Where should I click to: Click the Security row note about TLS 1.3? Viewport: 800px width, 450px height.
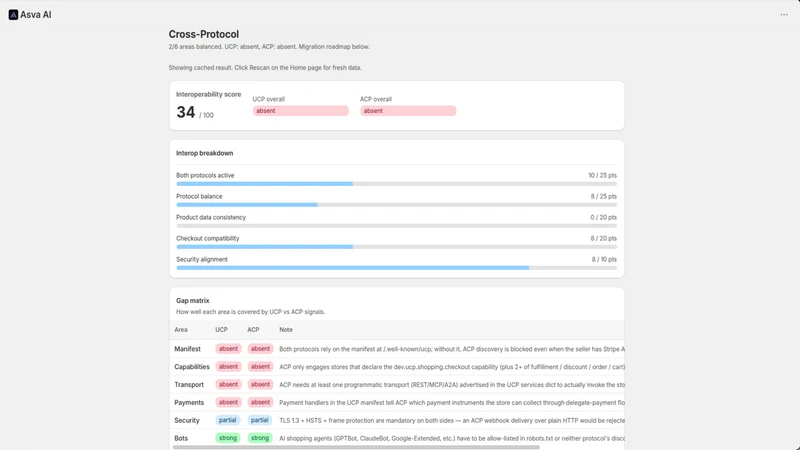[x=452, y=420]
